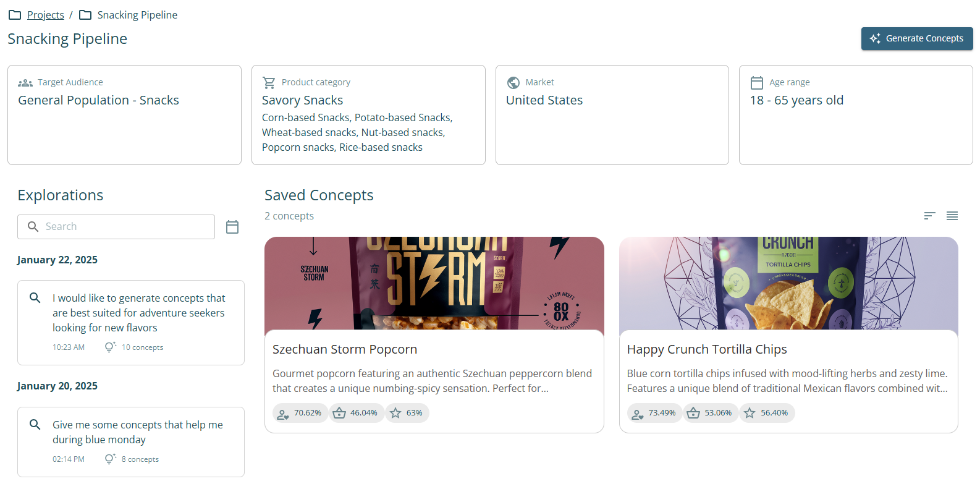Click the Target Audience card
This screenshot has width=980, height=489.
tap(124, 115)
